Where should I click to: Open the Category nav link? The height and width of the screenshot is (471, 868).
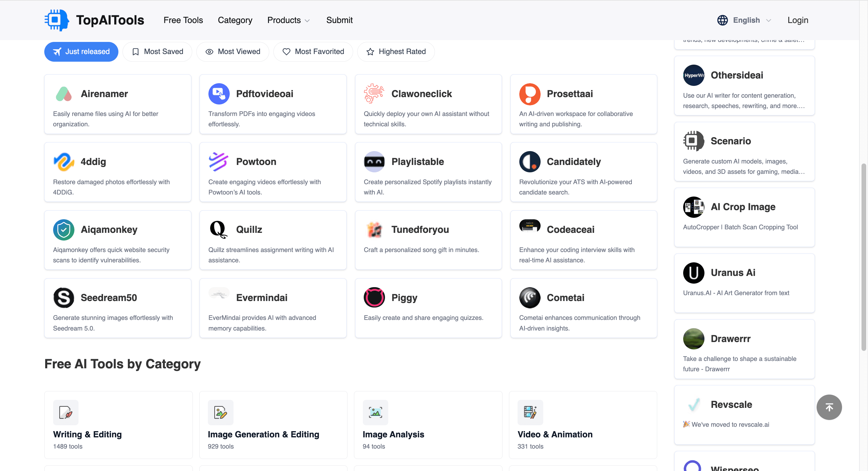[x=235, y=20]
